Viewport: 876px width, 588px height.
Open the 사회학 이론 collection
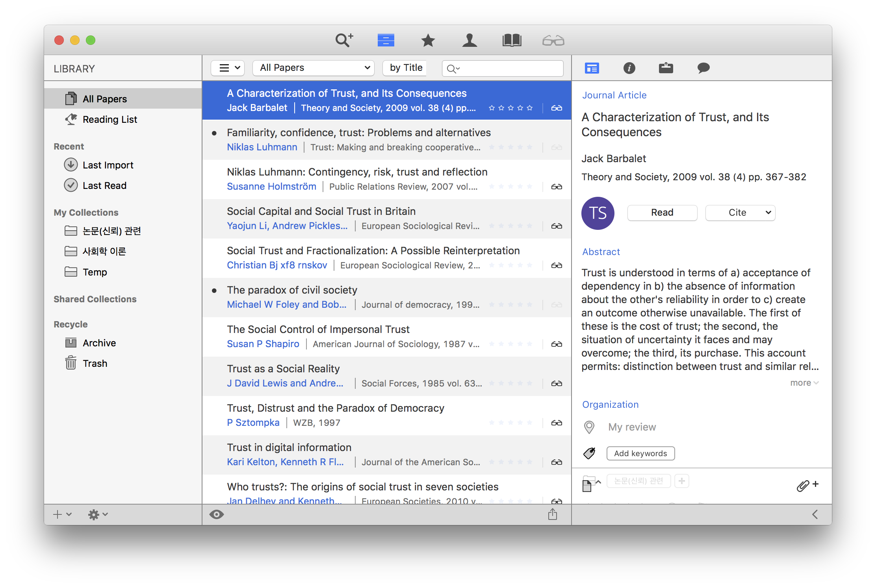(123, 251)
